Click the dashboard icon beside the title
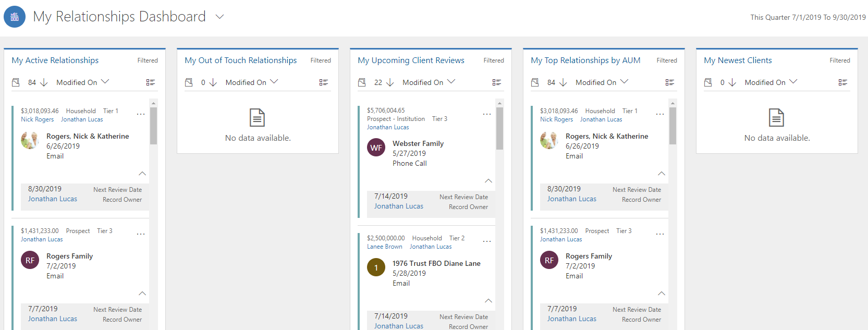The height and width of the screenshot is (330, 868). point(15,17)
